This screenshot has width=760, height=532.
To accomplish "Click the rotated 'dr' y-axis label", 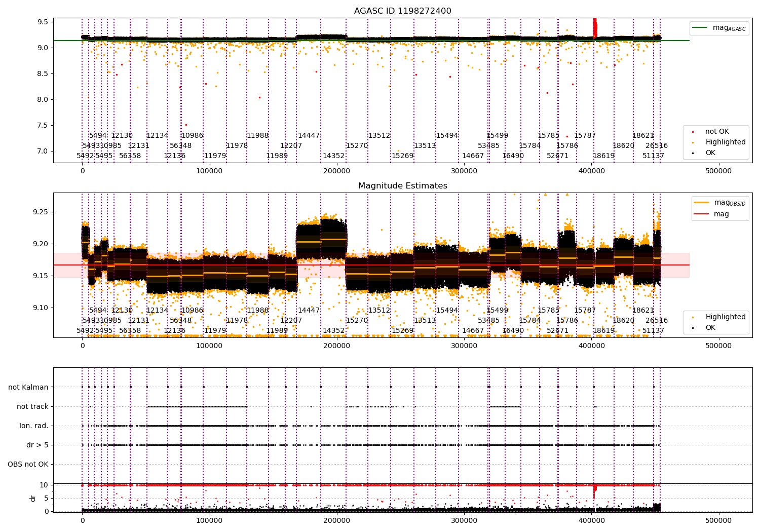I will coord(33,498).
